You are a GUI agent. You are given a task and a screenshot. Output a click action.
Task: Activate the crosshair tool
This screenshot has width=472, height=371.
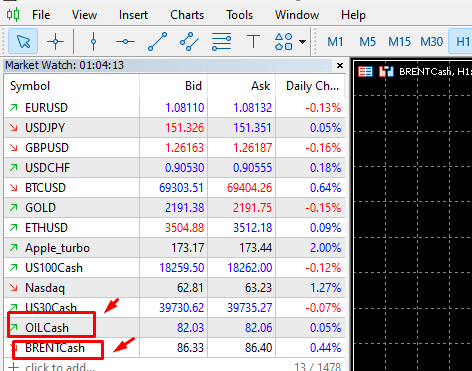coord(55,42)
